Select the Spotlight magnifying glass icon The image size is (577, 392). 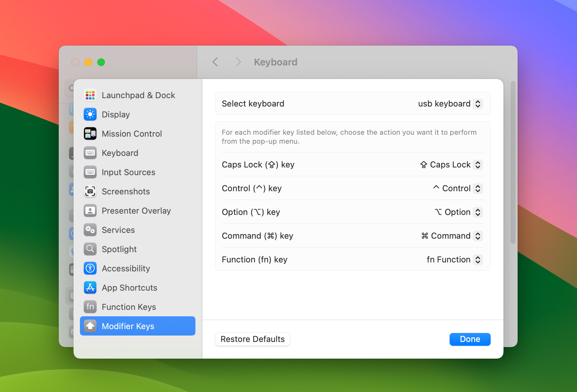click(x=90, y=249)
